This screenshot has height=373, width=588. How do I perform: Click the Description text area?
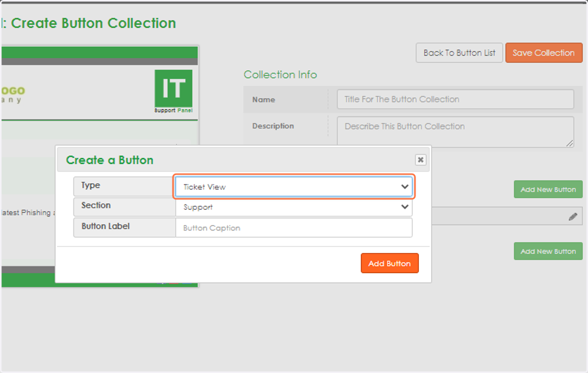pos(455,131)
